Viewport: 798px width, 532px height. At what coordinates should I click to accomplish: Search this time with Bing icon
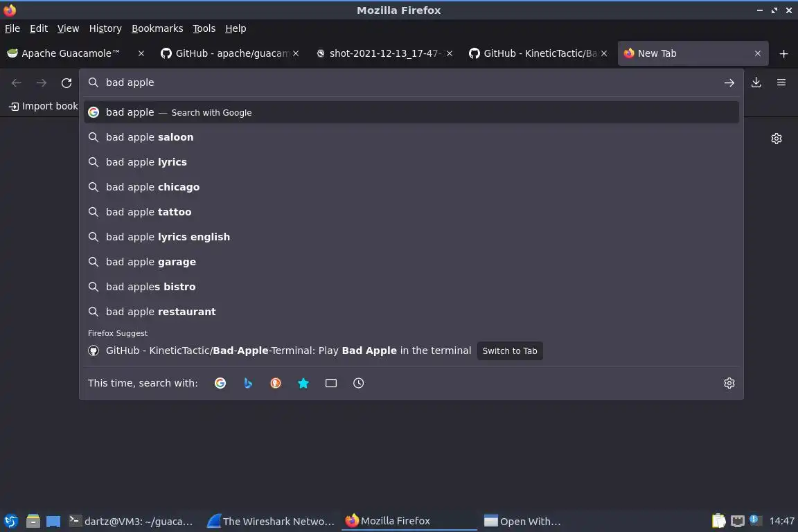(248, 383)
